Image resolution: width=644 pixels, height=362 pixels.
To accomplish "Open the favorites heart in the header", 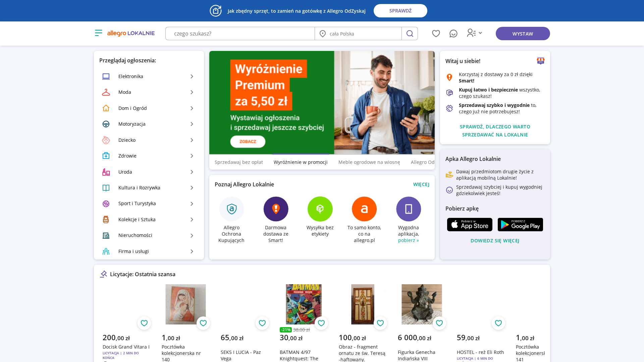I will coord(436,34).
